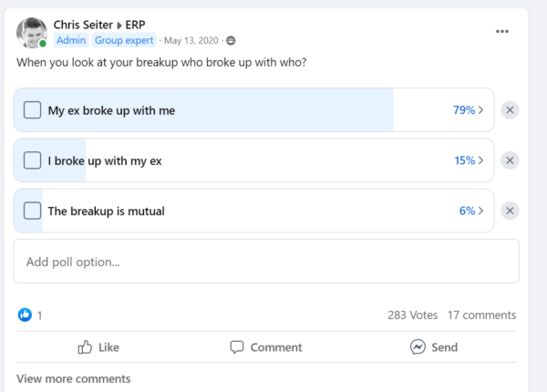The height and width of the screenshot is (392, 547).
Task: Click the Send messenger icon button
Action: point(434,347)
